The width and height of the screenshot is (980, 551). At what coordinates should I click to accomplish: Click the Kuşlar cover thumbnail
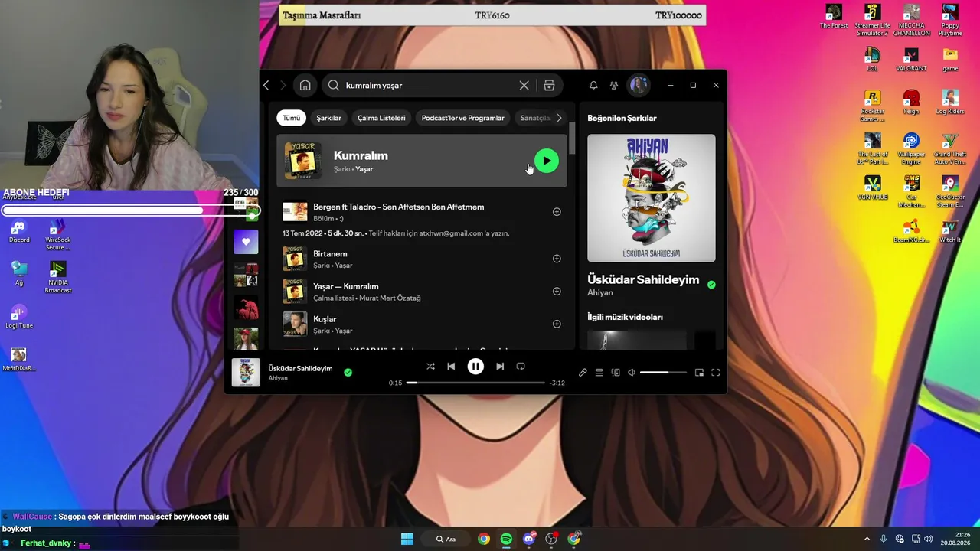coord(295,324)
